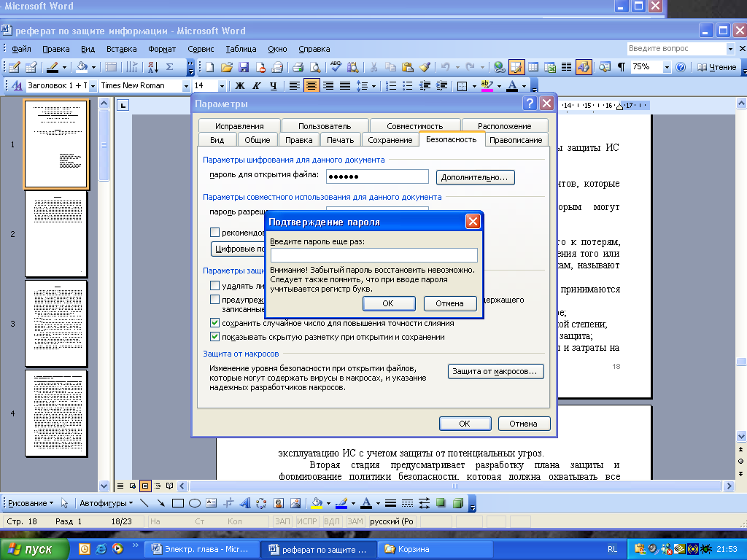Insert a hyperlink with the globe icon
The image size is (747, 560).
pyautogui.click(x=499, y=67)
